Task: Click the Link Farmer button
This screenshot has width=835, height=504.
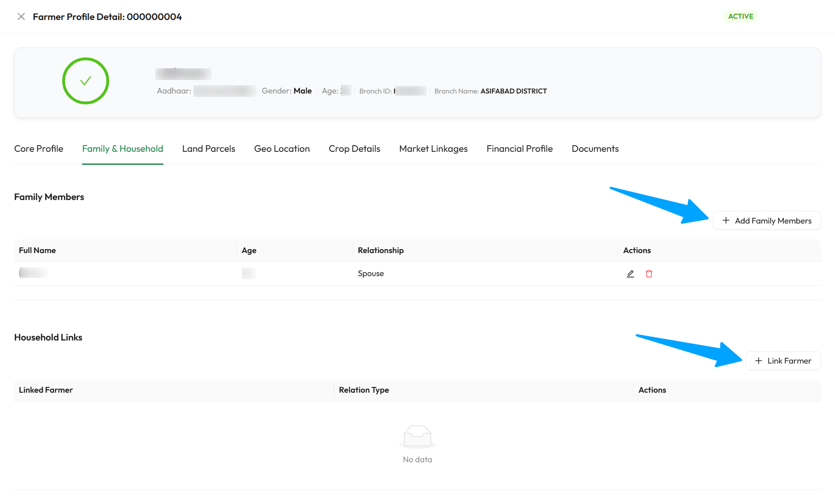Action: pyautogui.click(x=783, y=361)
